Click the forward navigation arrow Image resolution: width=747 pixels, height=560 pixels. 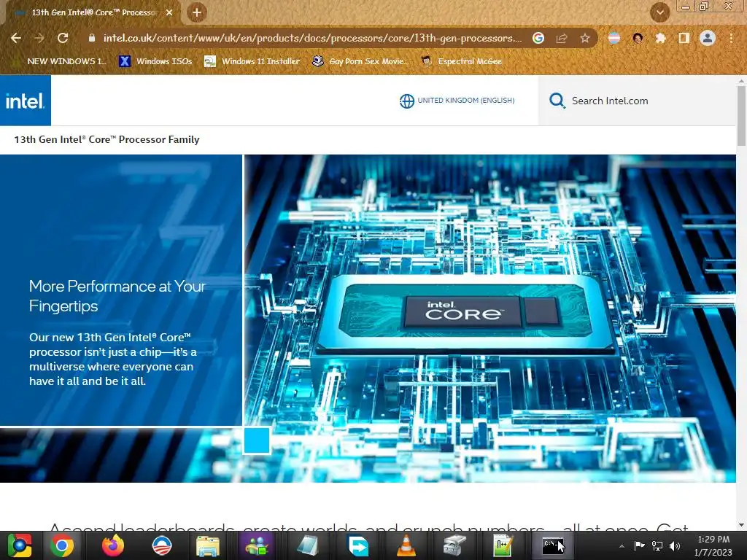[39, 38]
